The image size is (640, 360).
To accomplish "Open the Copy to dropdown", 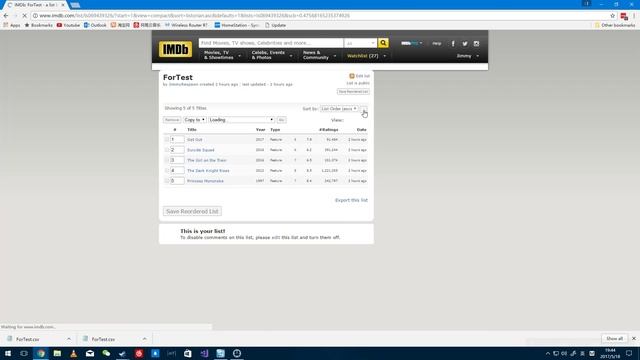I will tap(194, 120).
